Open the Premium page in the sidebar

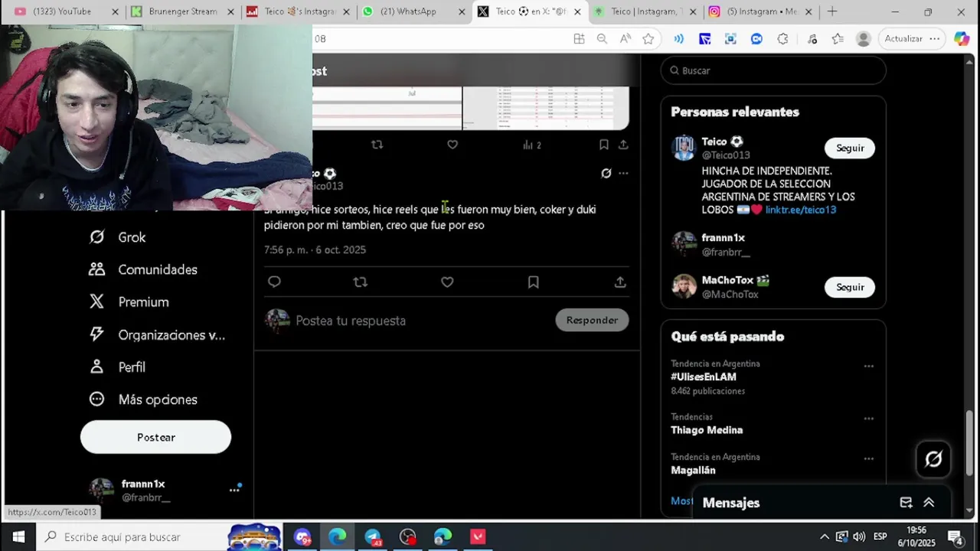(x=129, y=302)
